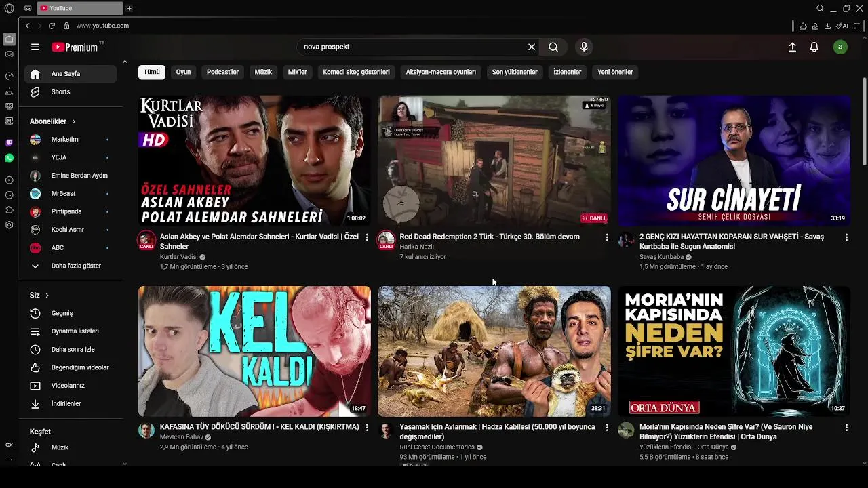The width and height of the screenshot is (868, 488).
Task: Open Pintipanda subscription channel
Action: tap(71, 211)
